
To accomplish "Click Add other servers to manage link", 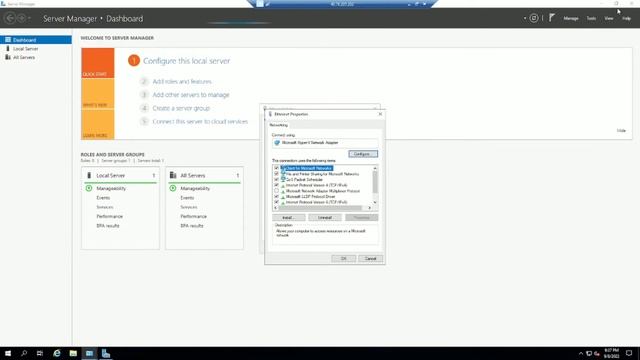I will click(x=191, y=95).
